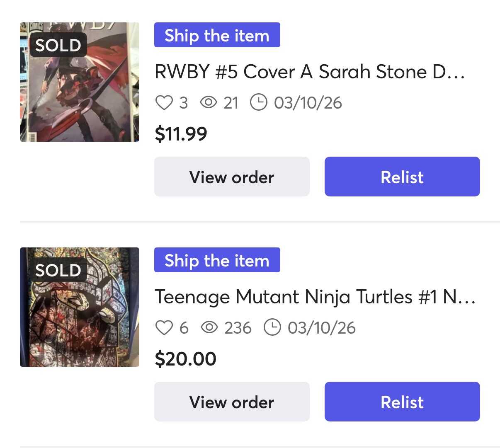The height and width of the screenshot is (448, 500).
Task: Open the Teenage Mutant Ninja Turtles title
Action: tap(315, 297)
